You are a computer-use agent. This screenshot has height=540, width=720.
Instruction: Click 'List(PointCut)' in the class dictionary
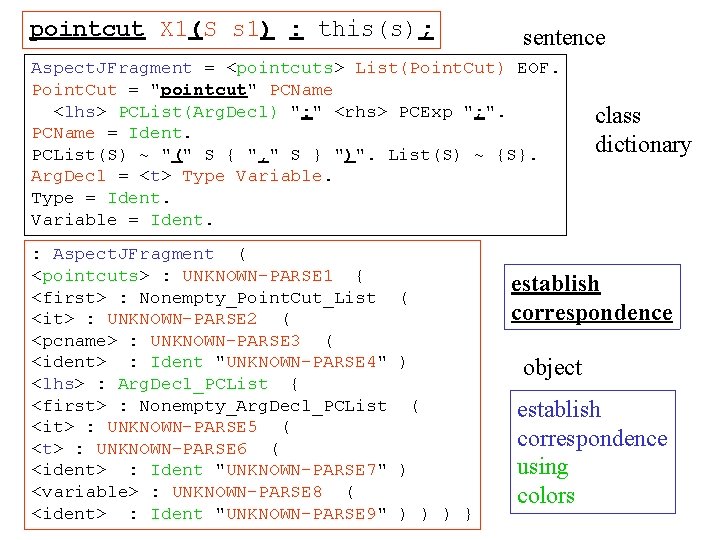coord(429,68)
